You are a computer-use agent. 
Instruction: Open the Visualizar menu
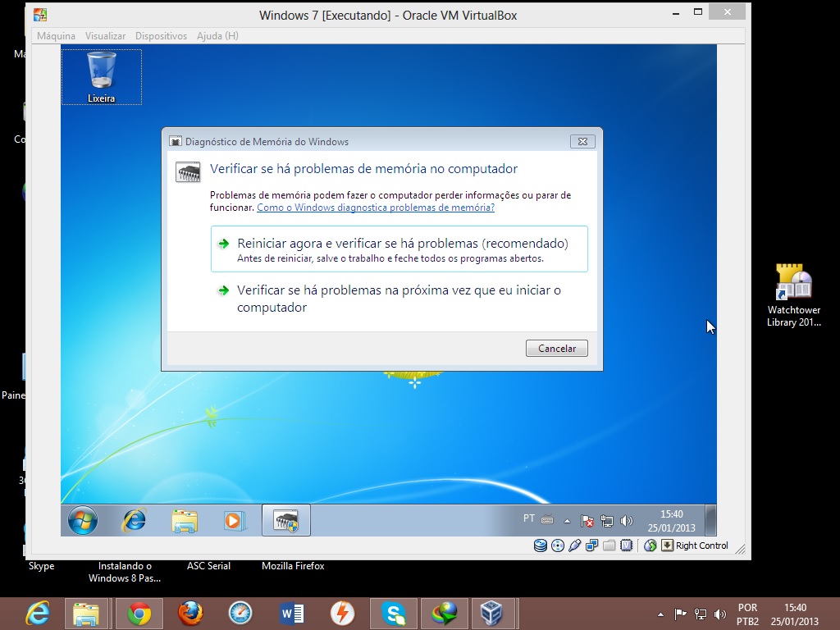click(x=106, y=36)
